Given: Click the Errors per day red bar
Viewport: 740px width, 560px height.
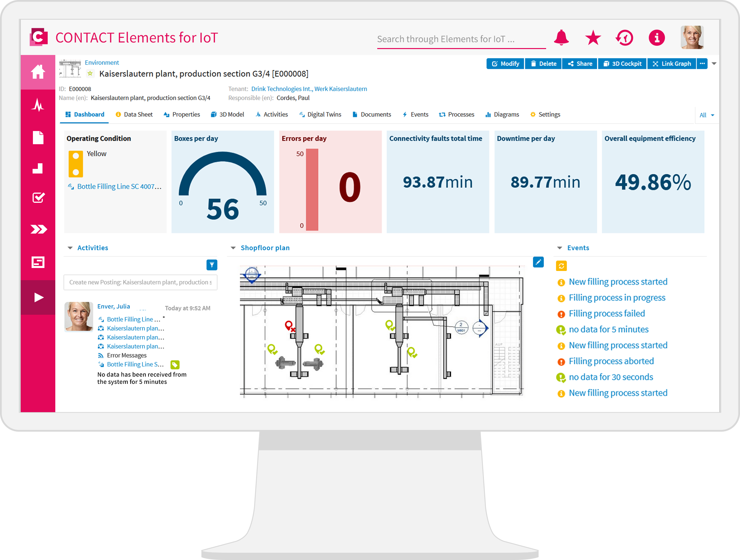Looking at the screenshot, I should 312,189.
